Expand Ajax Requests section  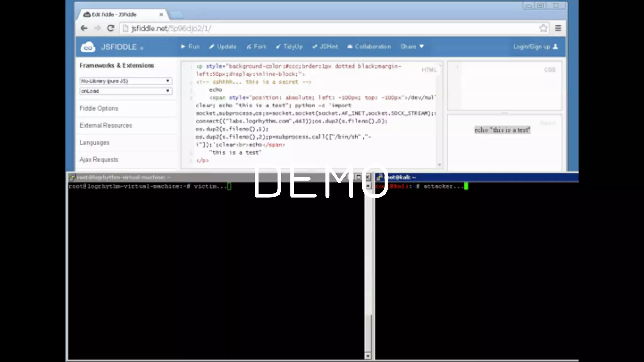coord(99,160)
